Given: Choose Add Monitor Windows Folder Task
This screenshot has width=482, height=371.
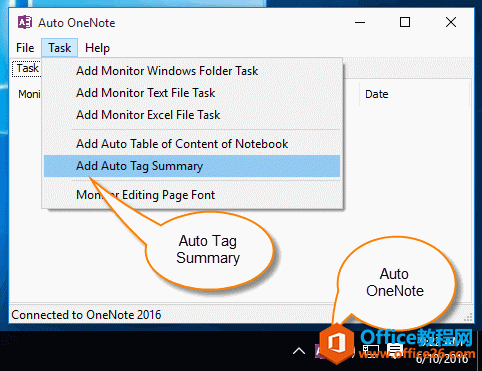Looking at the screenshot, I should click(x=192, y=71).
